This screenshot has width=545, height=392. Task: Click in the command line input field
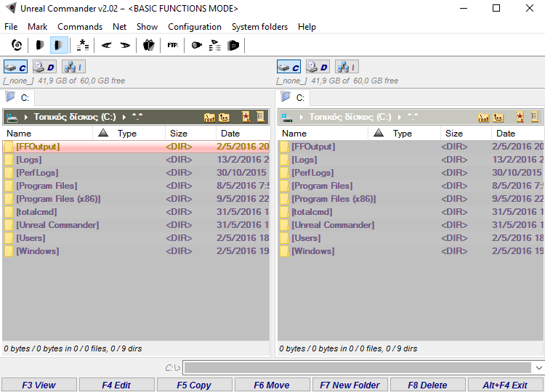point(358,368)
